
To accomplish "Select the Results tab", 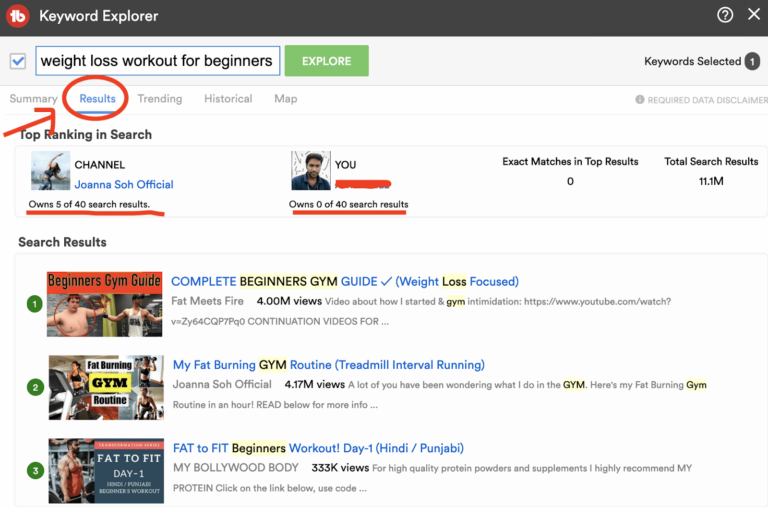I will (x=97, y=98).
